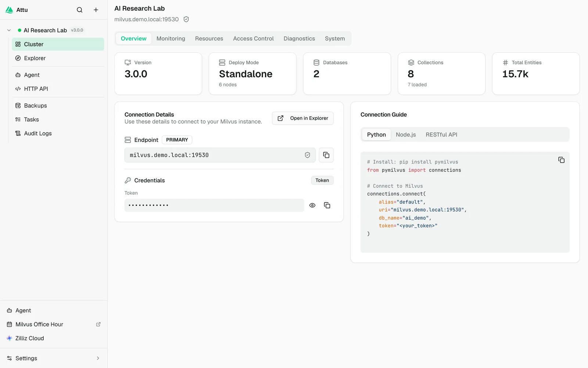The image size is (588, 368).
Task: Click external link icon beside Milvus Office Hour
Action: pos(98,325)
